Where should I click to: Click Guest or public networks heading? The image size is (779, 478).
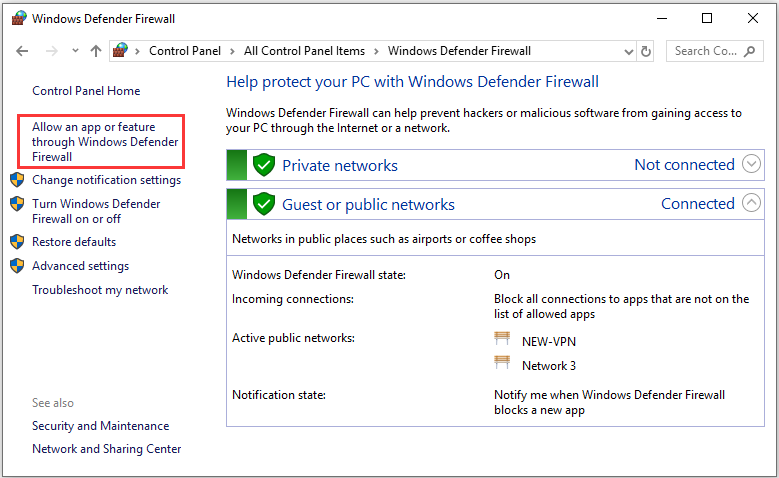click(368, 204)
